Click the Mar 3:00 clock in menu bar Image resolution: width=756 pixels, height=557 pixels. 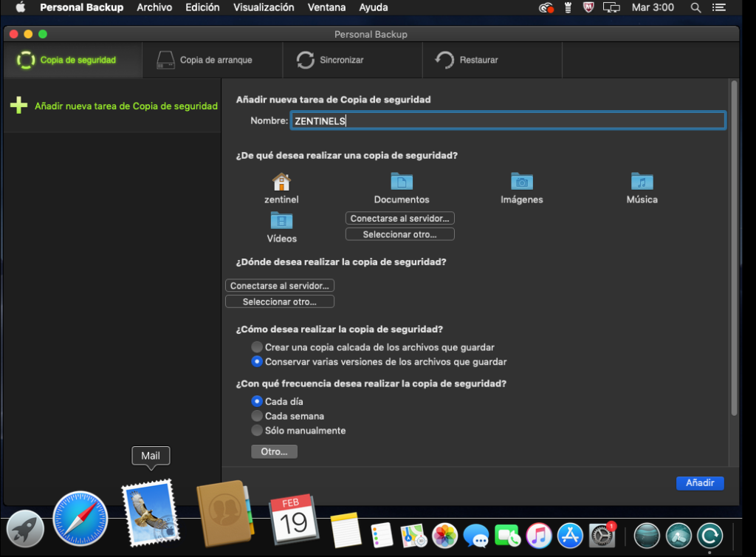(653, 7)
